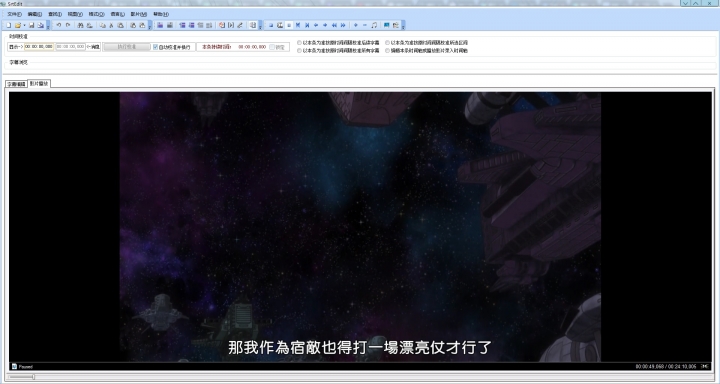Click the single left arrow step-back icon
This screenshot has height=384, width=720.
click(316, 25)
